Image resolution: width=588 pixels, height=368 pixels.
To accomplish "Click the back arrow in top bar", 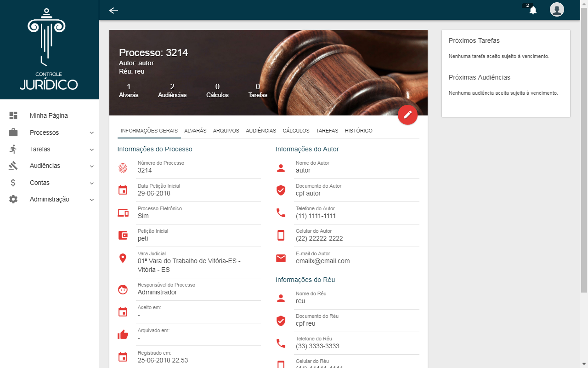I will coord(113,10).
